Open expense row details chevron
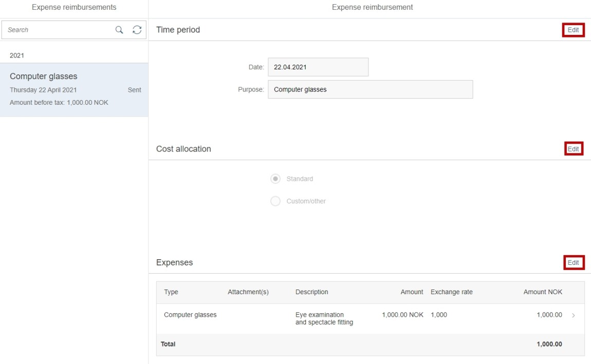The width and height of the screenshot is (591, 364). pos(574,315)
